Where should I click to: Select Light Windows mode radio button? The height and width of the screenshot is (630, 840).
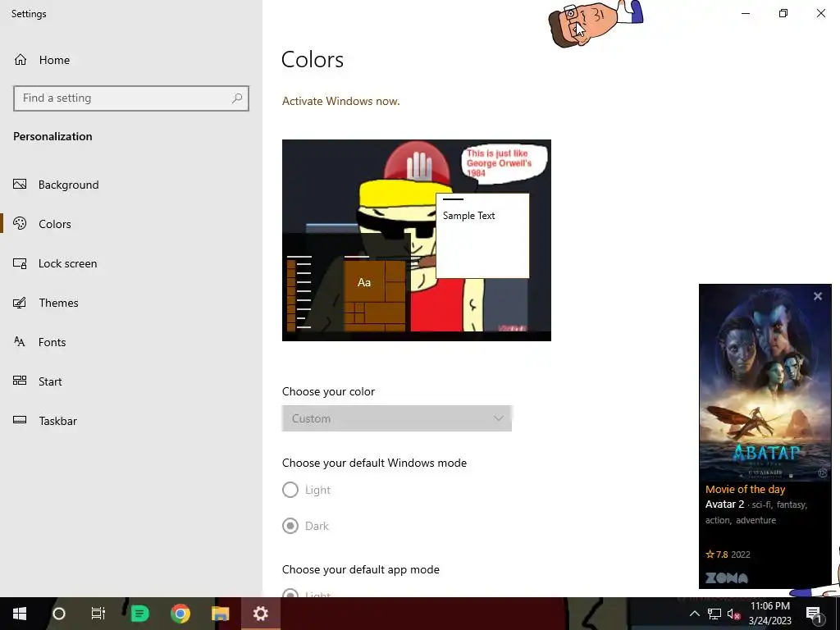(x=290, y=490)
